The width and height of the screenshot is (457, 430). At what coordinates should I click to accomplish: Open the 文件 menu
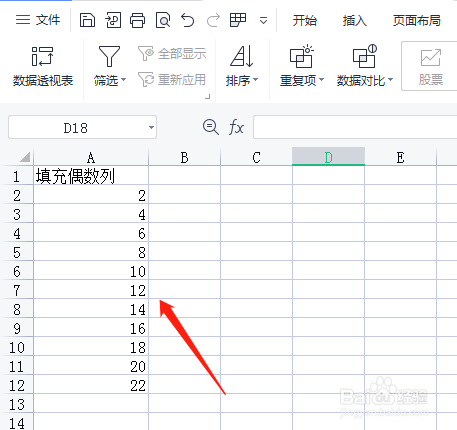click(38, 20)
